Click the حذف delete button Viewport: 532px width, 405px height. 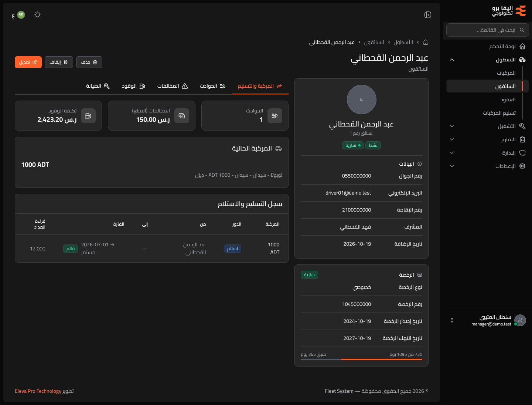point(89,62)
